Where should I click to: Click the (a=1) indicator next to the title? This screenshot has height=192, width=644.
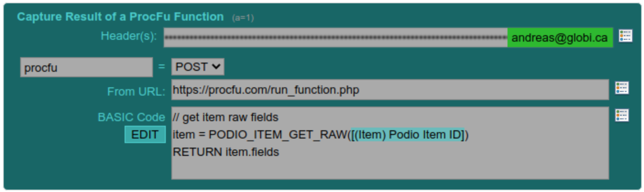tap(243, 18)
